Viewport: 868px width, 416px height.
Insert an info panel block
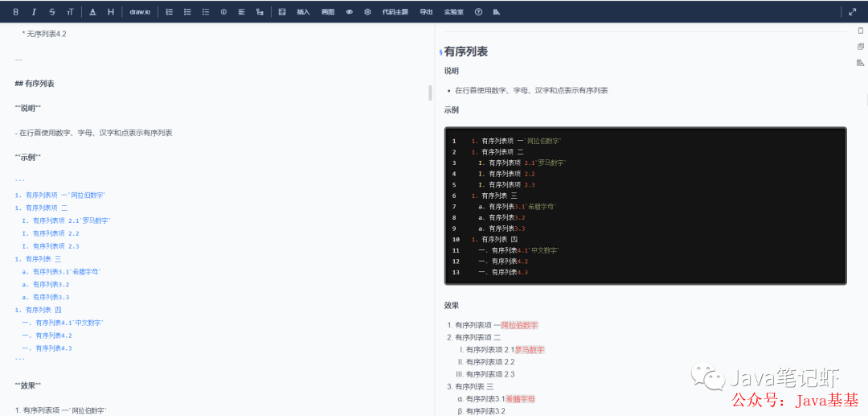[x=223, y=11]
